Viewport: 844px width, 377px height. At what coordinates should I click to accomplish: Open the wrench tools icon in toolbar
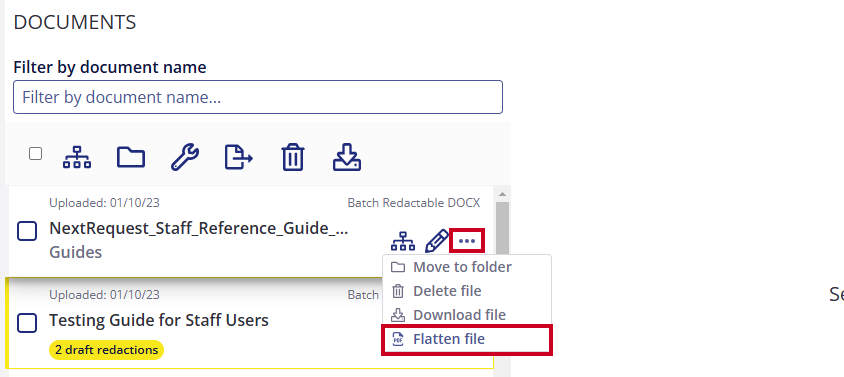point(185,157)
